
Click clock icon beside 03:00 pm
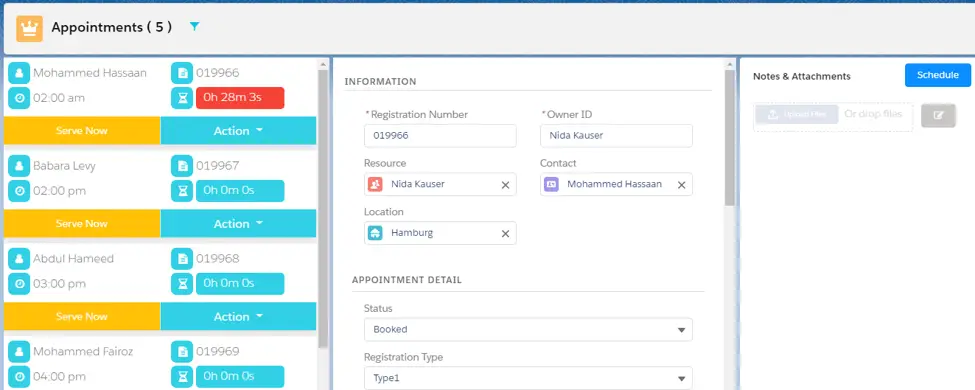pos(19,284)
